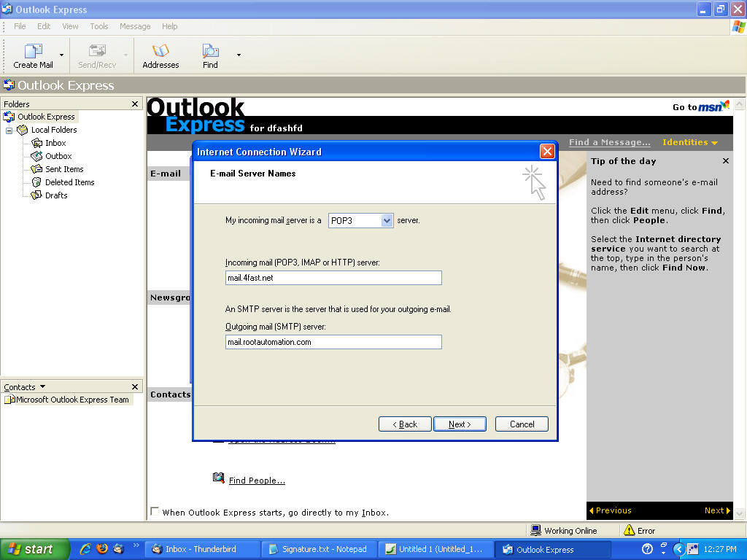Close the Contacts pane
Image resolution: width=747 pixels, height=560 pixels.
[135, 386]
